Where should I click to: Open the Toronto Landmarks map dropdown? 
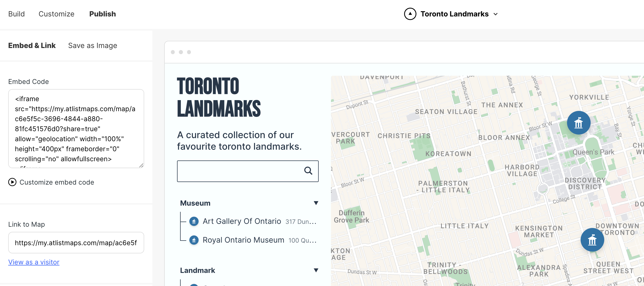495,14
